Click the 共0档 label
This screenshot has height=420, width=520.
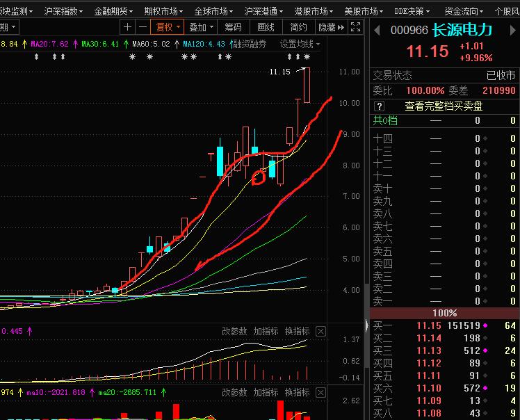click(x=385, y=120)
